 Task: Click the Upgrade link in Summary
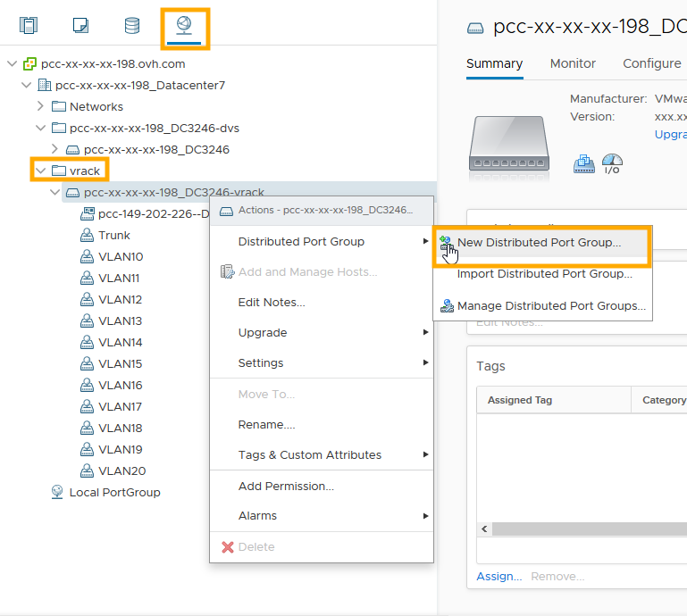coord(670,135)
